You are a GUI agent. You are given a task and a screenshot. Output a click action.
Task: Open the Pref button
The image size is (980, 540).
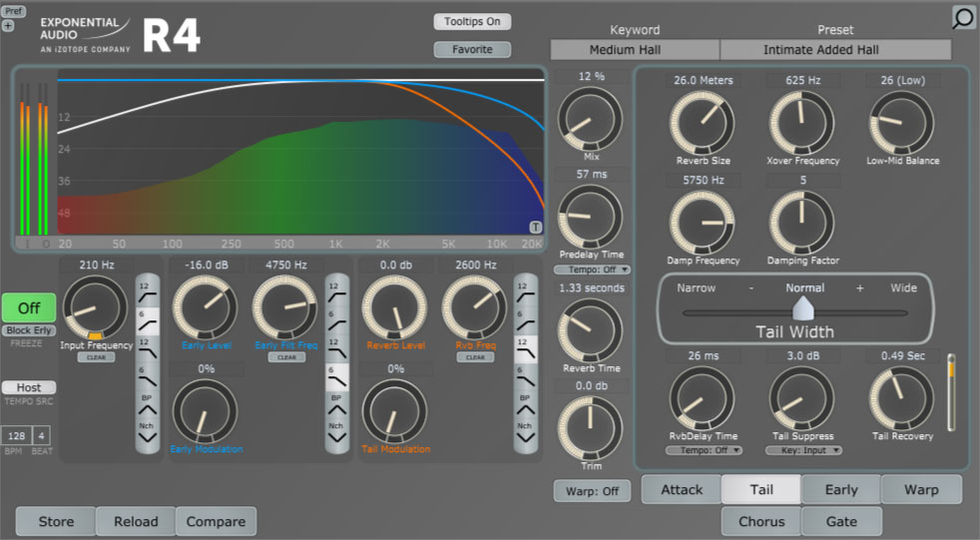pyautogui.click(x=13, y=11)
